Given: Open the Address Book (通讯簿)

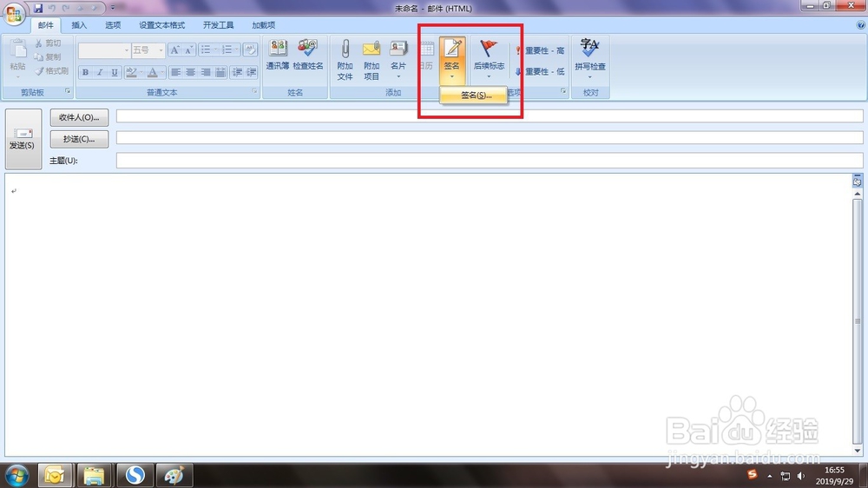Looking at the screenshot, I should coord(278,56).
